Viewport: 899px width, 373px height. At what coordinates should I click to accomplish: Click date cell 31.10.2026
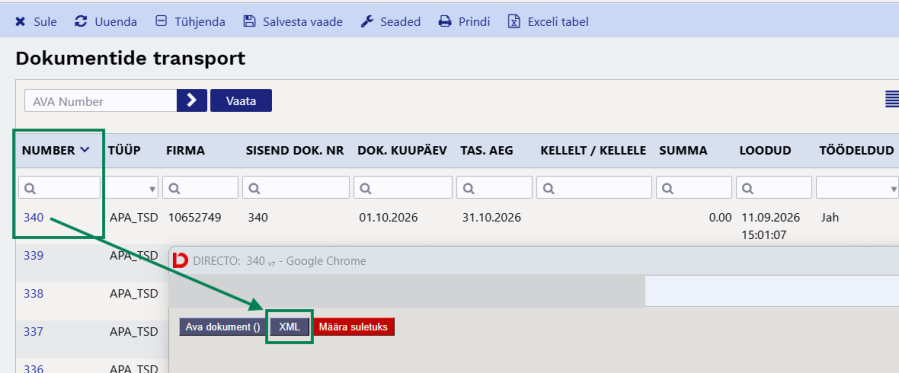click(491, 218)
